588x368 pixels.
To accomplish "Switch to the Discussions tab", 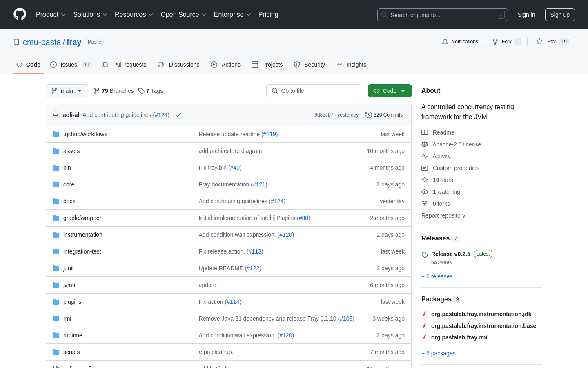I will point(178,65).
